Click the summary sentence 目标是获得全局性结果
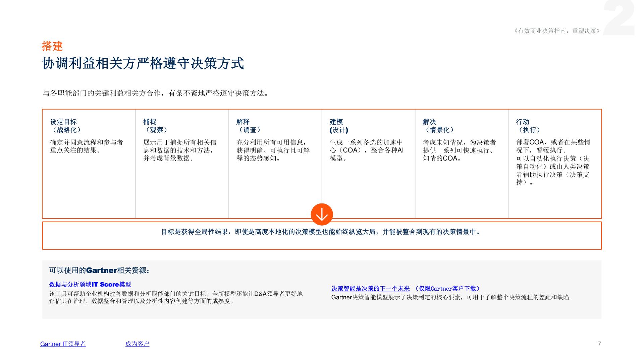This screenshot has height=362, width=644. [322, 232]
